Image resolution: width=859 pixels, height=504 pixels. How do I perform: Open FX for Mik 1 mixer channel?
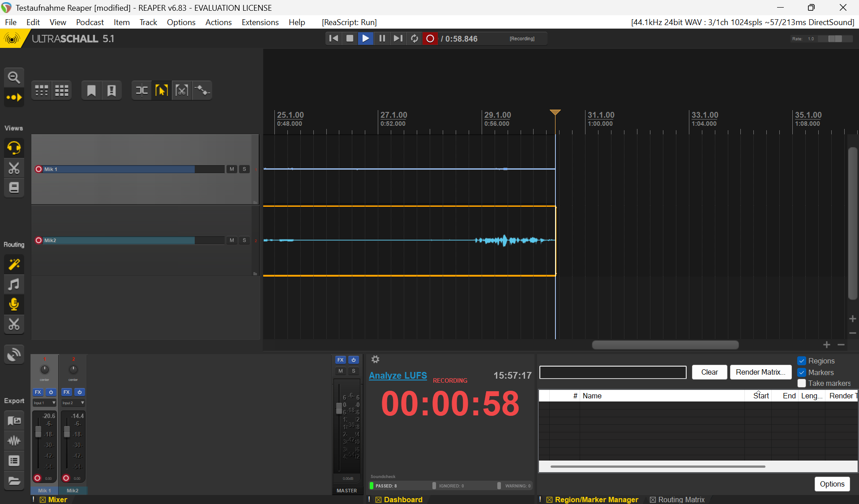point(38,392)
